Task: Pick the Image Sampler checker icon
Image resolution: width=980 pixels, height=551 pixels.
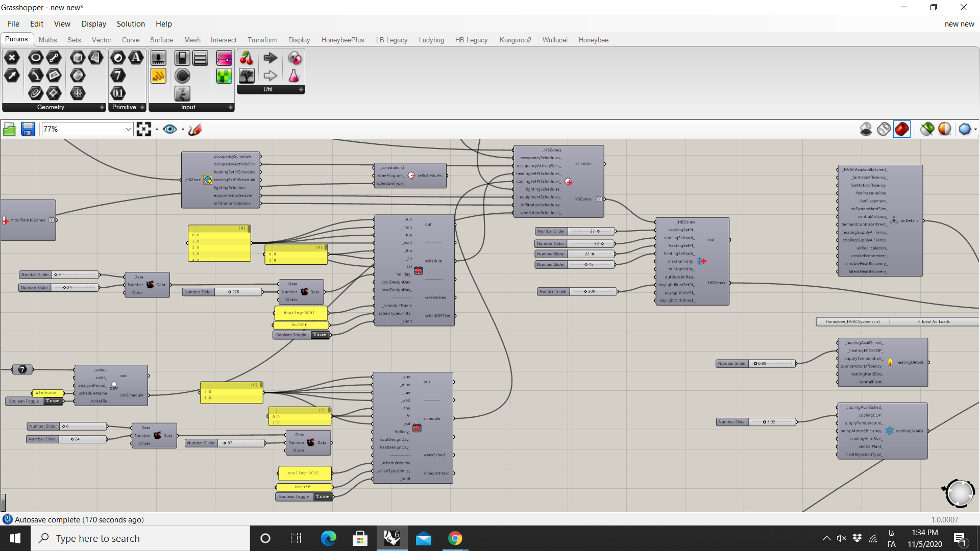Action: (224, 76)
